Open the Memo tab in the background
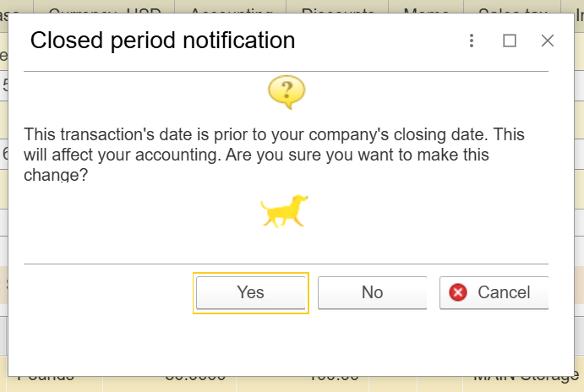The width and height of the screenshot is (584, 392). pos(426,7)
